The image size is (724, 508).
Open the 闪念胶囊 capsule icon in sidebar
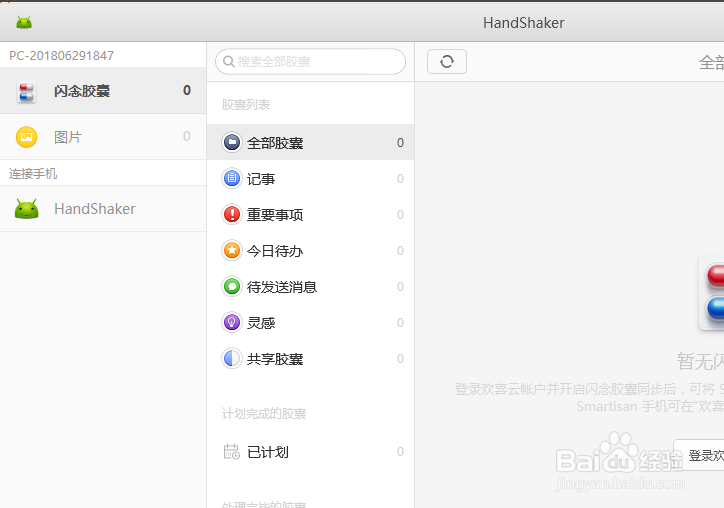pos(26,92)
